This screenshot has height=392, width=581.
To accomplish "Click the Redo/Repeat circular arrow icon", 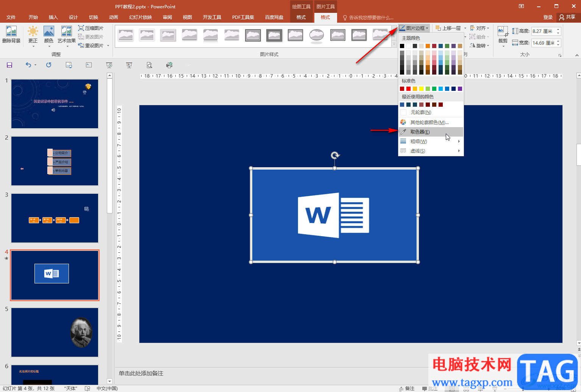I will (49, 65).
